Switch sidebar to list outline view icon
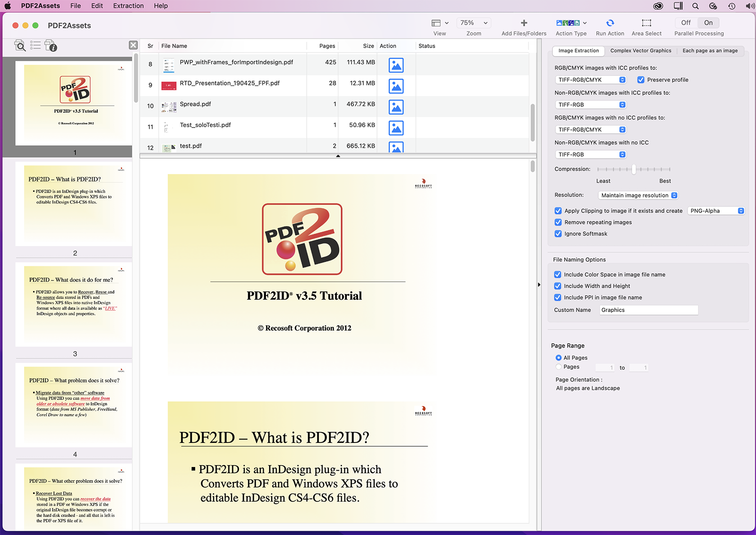756x535 pixels. 35,45
